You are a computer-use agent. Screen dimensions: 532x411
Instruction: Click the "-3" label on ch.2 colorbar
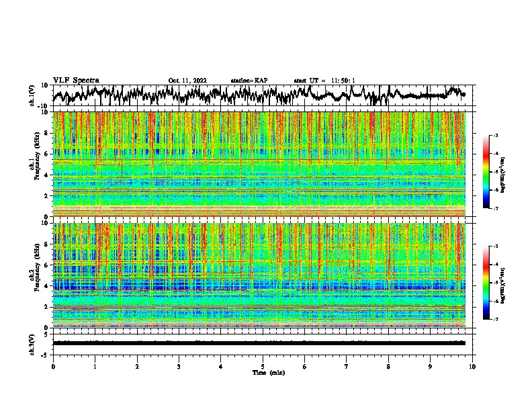click(495, 246)
